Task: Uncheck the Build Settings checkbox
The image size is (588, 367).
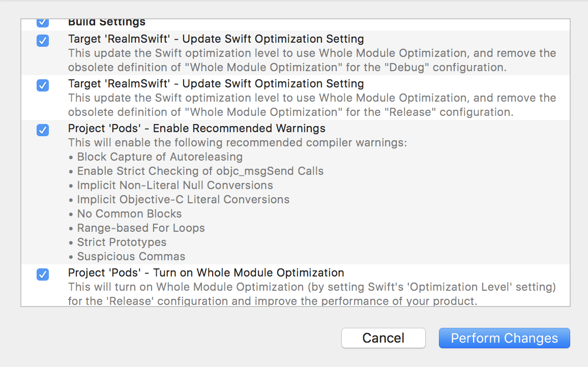Action: 43,22
